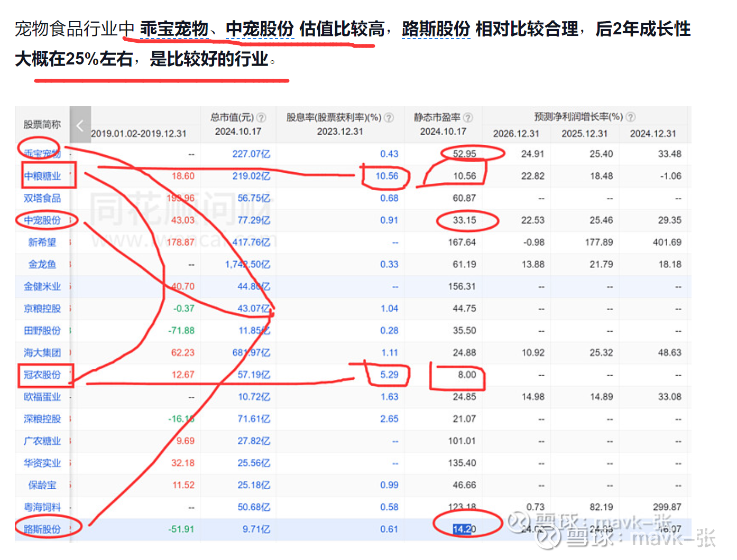Open 田野股份 stock in the table
The height and width of the screenshot is (560, 737).
point(42,331)
